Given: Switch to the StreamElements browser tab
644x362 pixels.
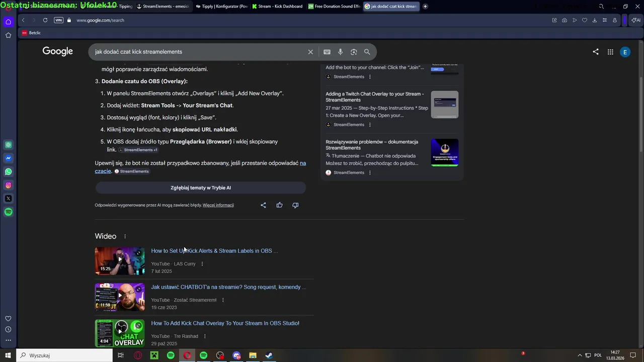Looking at the screenshot, I should click(x=163, y=7).
